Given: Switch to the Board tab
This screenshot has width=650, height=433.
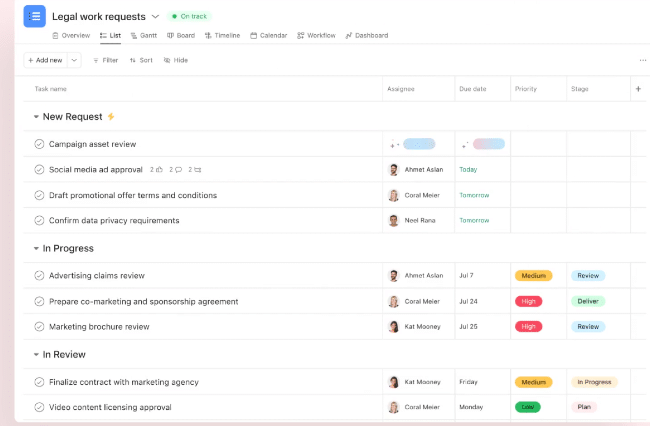Looking at the screenshot, I should 180,35.
